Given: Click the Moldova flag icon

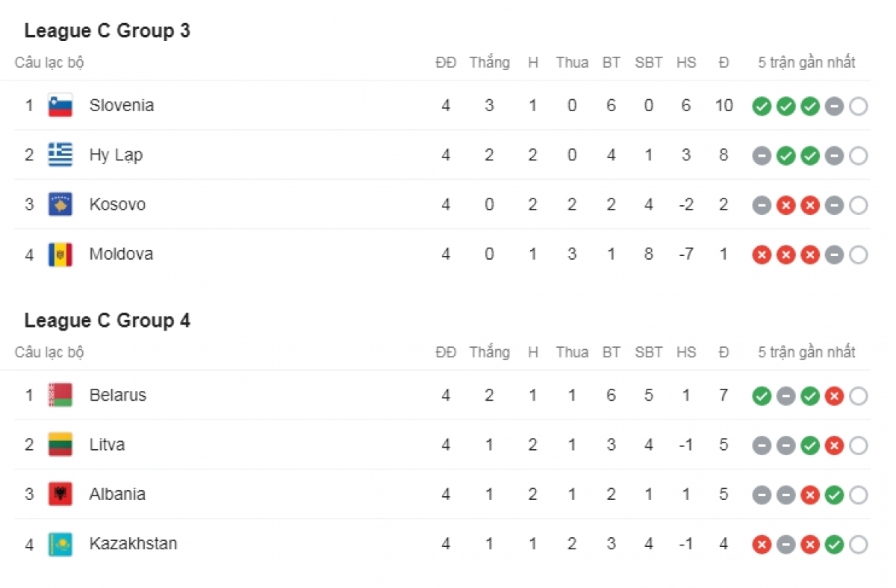Looking at the screenshot, I should 60,254.
